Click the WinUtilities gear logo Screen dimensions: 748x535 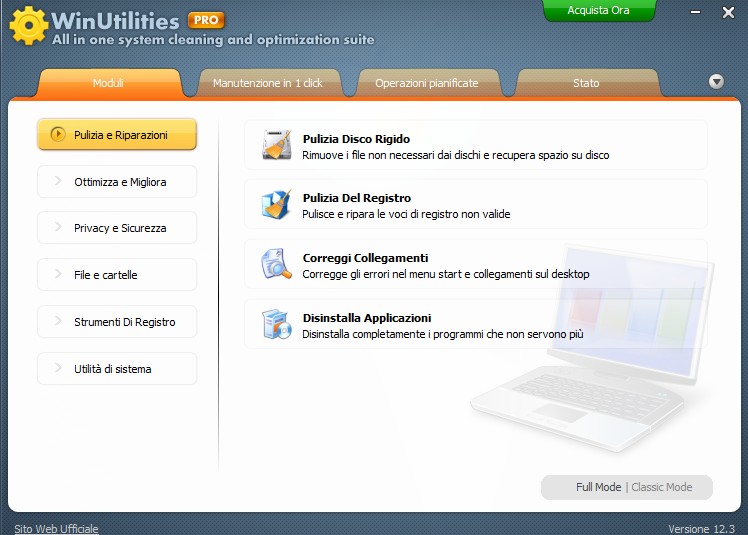click(29, 26)
